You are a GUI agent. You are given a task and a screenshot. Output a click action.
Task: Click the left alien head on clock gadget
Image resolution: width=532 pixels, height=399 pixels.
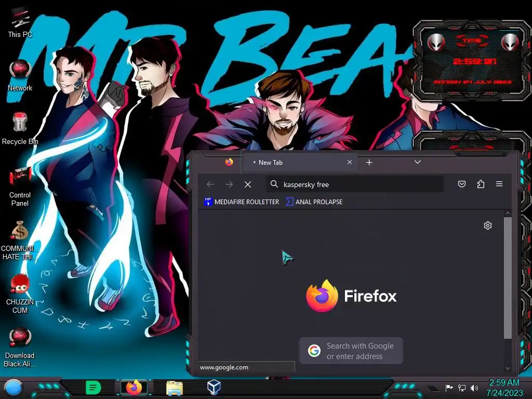pos(436,43)
